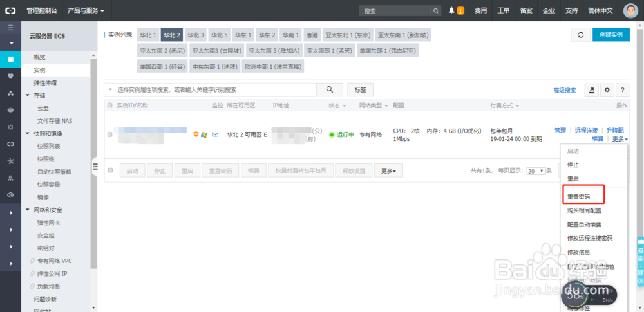Tick the checkbox of the instance row
The image size is (644, 312).
click(109, 134)
